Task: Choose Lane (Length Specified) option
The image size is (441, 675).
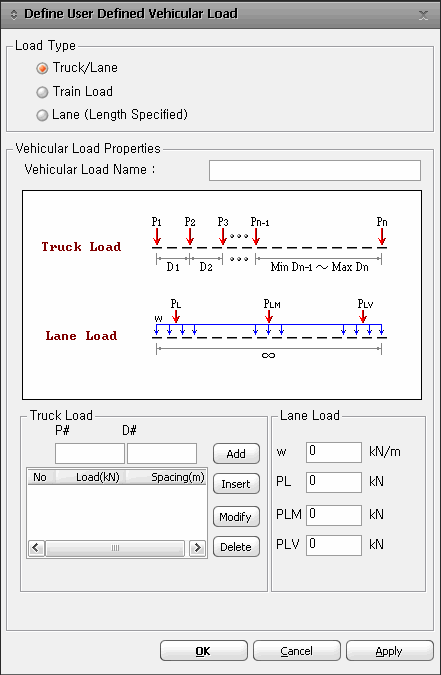Action: tap(42, 115)
